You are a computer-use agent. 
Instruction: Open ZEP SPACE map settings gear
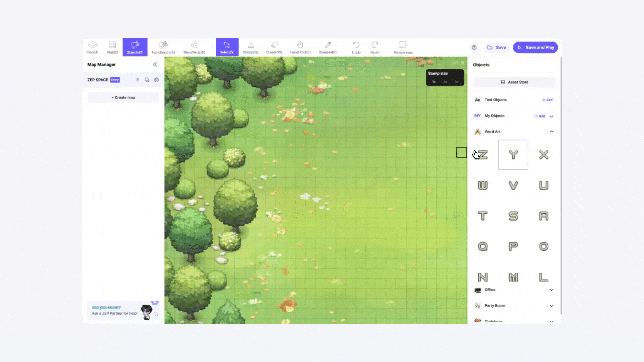156,80
